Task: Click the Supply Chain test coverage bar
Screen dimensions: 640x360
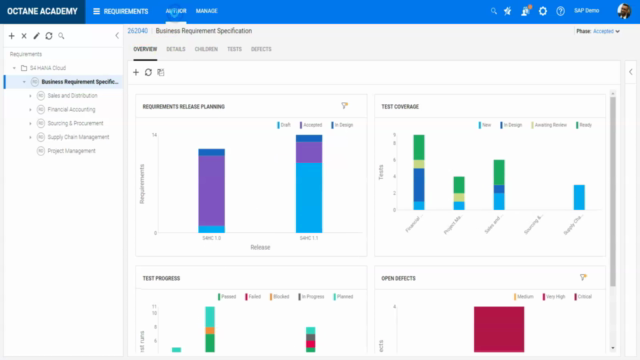Action: [x=579, y=197]
